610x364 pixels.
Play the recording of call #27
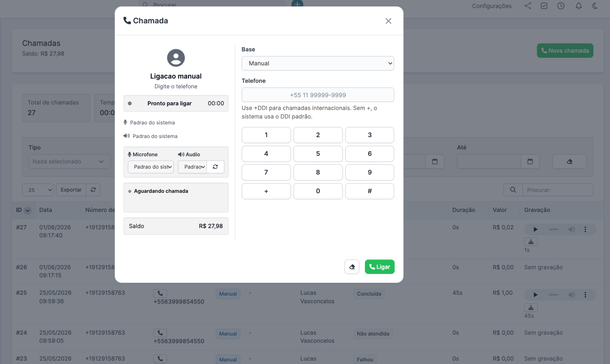[x=535, y=229]
